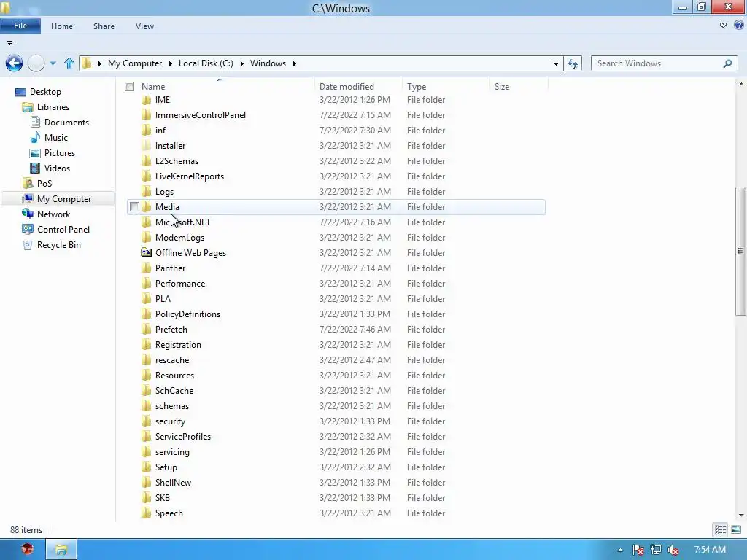
Task: Open Explorer help question mark icon
Action: click(x=739, y=26)
